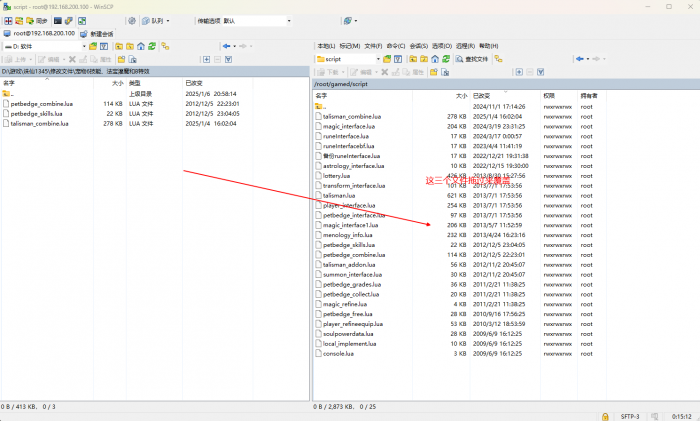Open the remote directory filter icon
Viewport: 700px width, 421px height.
(x=398, y=59)
